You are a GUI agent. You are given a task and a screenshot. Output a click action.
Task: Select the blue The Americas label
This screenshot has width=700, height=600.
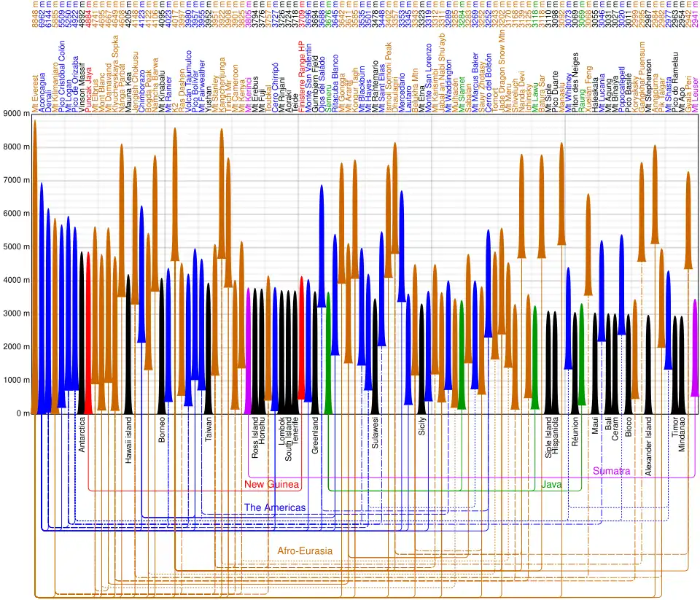click(275, 507)
